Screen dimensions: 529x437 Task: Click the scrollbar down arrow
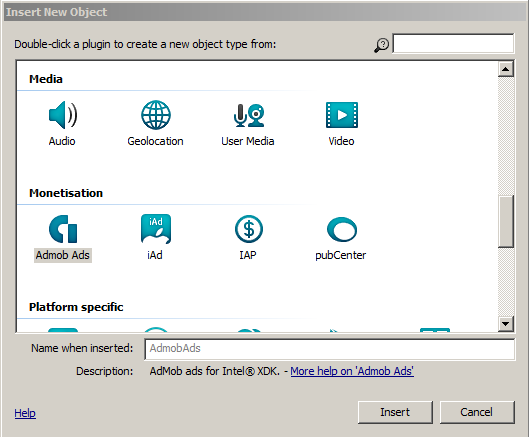click(x=506, y=324)
